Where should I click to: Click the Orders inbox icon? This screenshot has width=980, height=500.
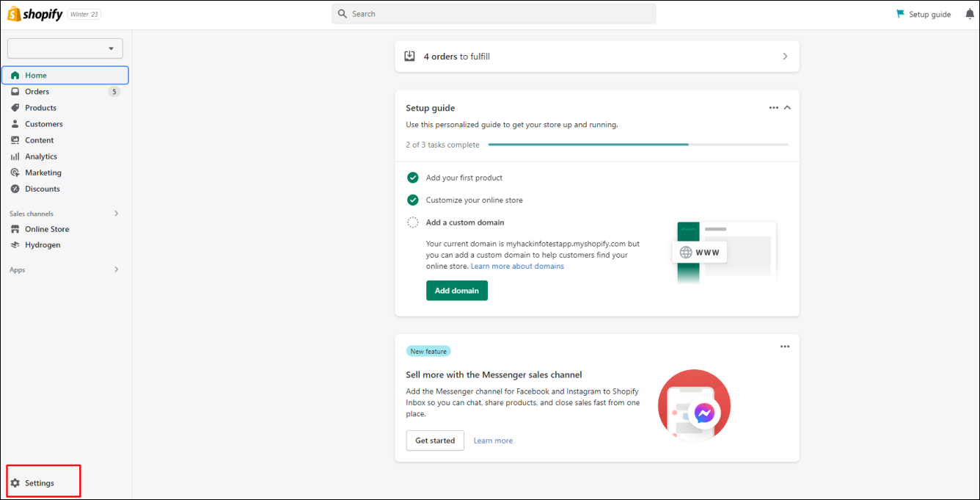[x=15, y=92]
